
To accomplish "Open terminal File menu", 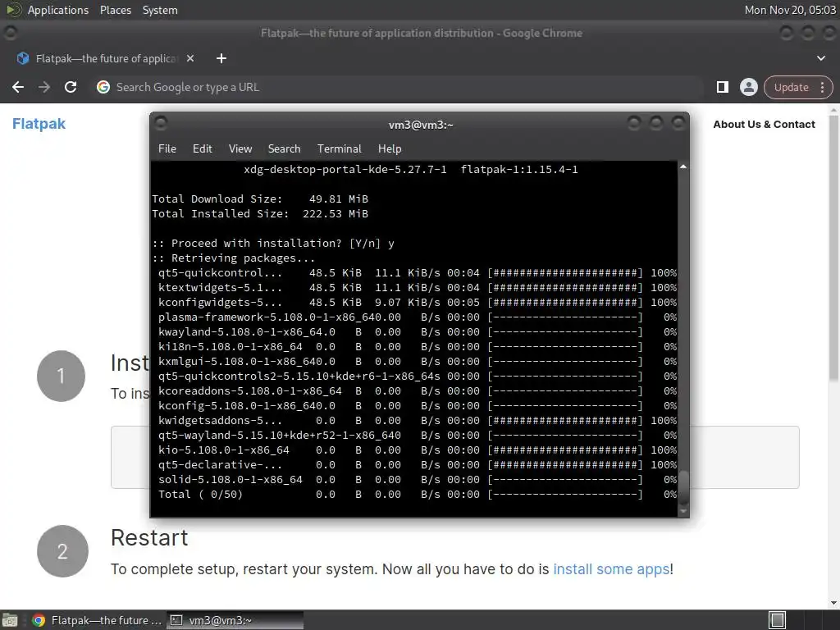I will (167, 149).
